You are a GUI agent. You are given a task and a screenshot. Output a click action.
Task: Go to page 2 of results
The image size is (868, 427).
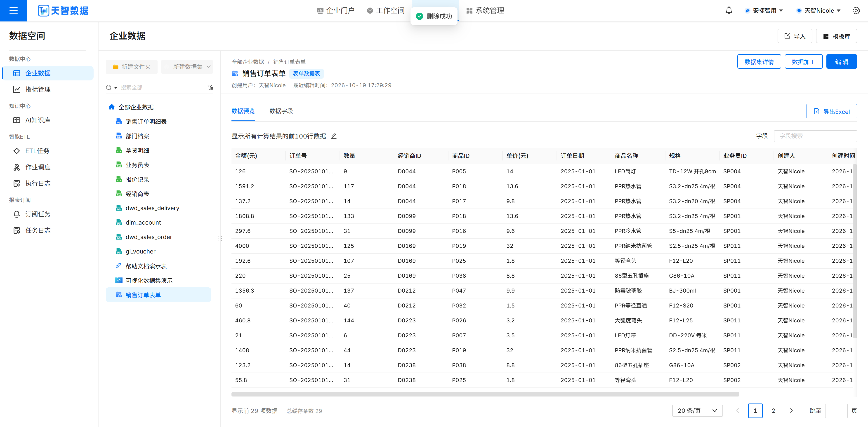coord(773,411)
